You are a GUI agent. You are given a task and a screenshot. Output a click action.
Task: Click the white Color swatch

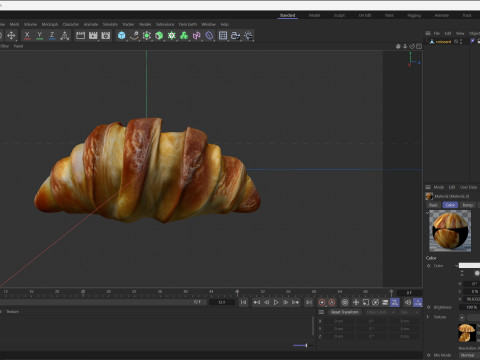click(469, 266)
